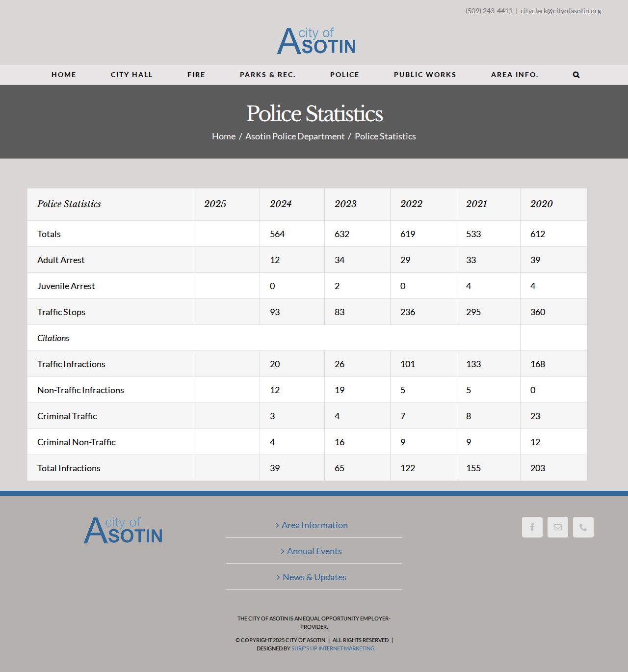Click the Citations section label
628x672 pixels.
click(53, 338)
